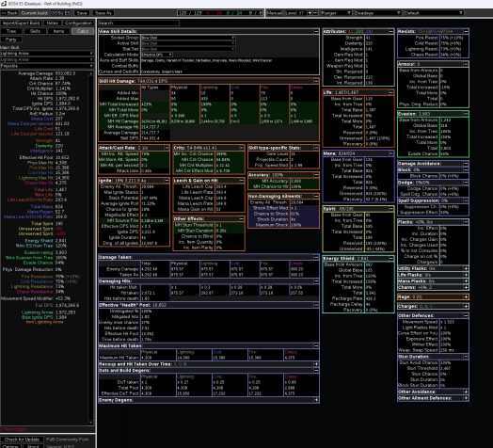Switch to the Tree tab

pyautogui.click(x=11, y=31)
